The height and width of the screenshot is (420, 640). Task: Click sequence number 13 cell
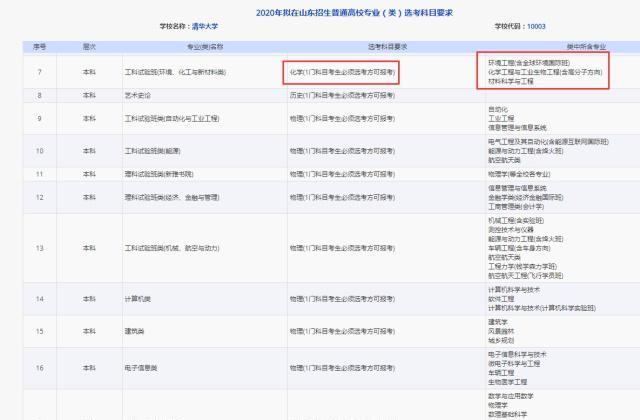tap(40, 248)
